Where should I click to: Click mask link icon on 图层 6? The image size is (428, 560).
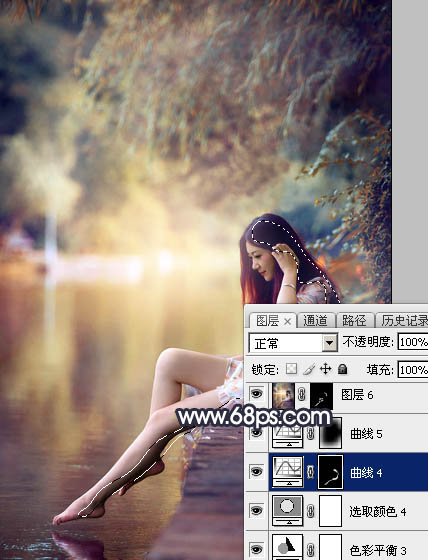(302, 395)
